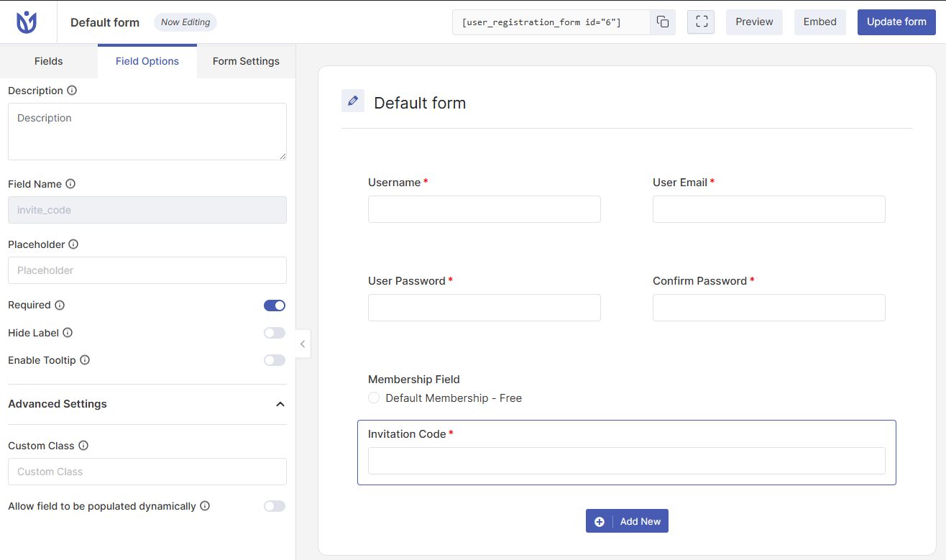The height and width of the screenshot is (560, 946).
Task: Click the plus icon on Add New
Action: point(600,522)
